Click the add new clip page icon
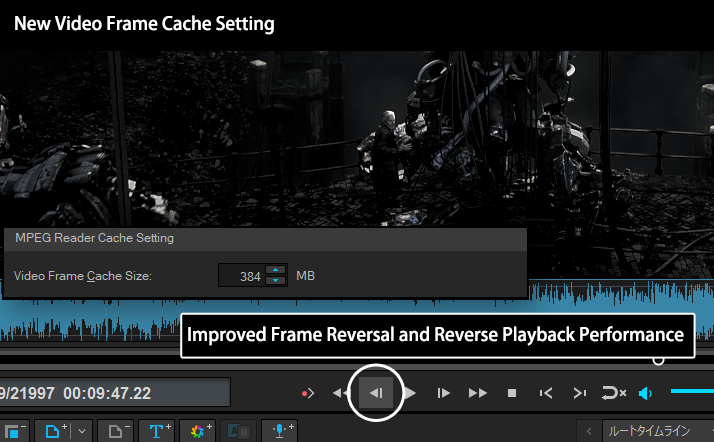Screen dimensions: 714x442 pos(54,431)
